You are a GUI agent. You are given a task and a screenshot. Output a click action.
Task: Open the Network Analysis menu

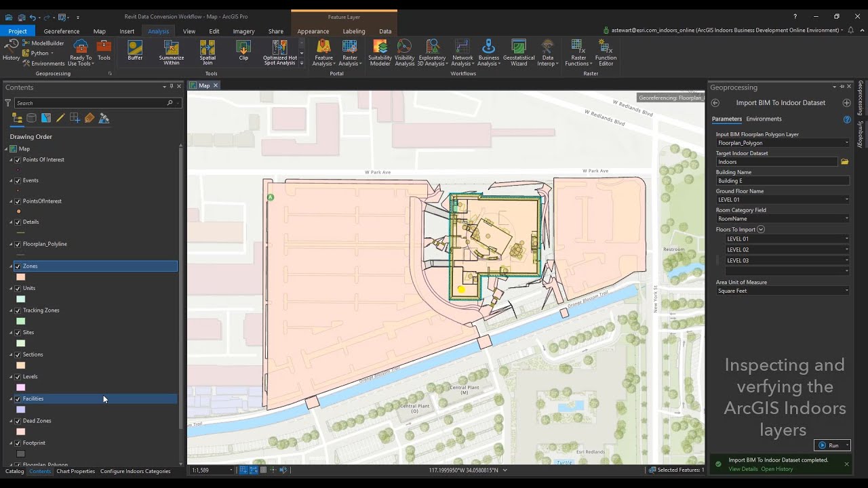(462, 52)
